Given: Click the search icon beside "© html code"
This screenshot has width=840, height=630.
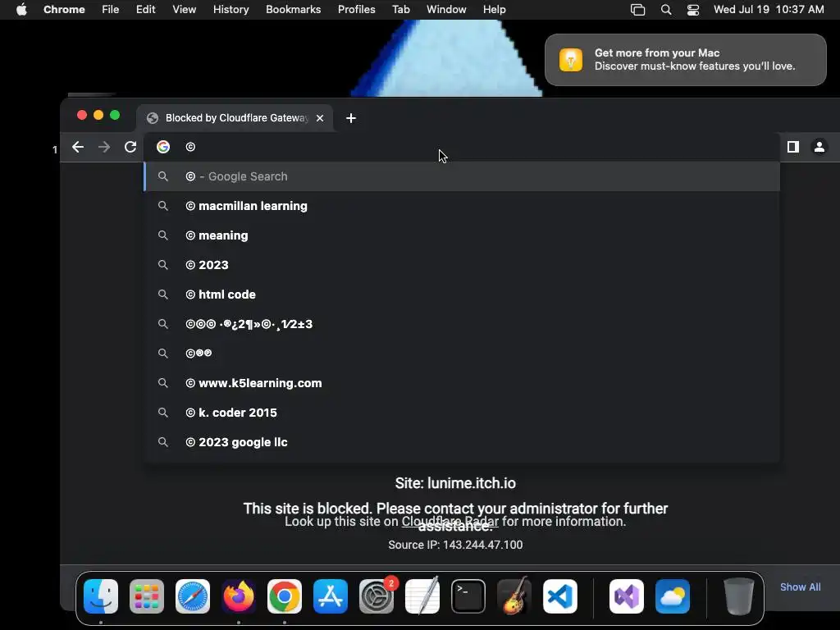Looking at the screenshot, I should 163,294.
